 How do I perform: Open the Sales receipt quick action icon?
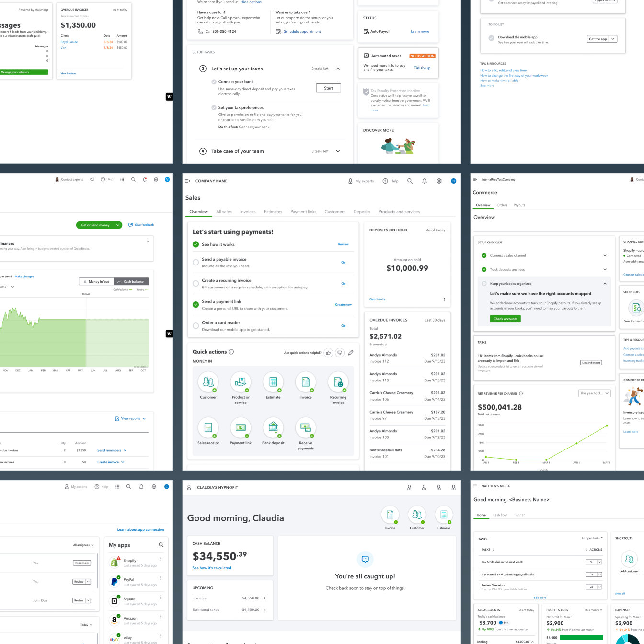point(208,427)
